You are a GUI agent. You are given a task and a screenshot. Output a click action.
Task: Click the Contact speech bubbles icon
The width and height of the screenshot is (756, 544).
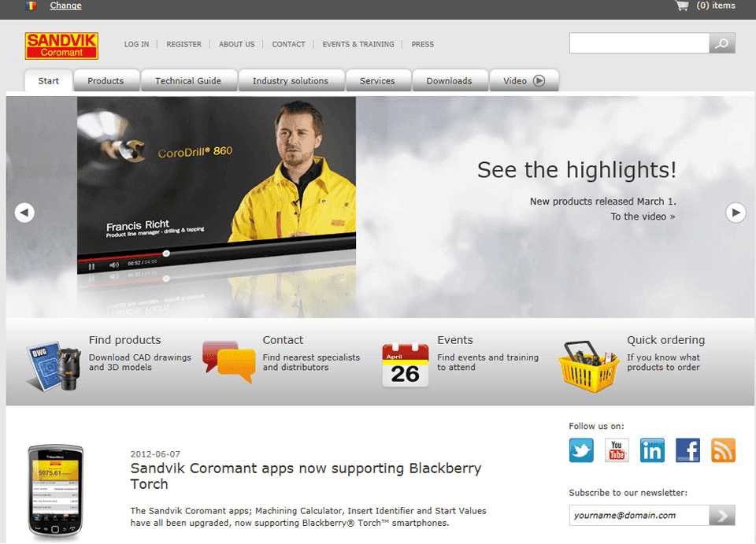228,362
